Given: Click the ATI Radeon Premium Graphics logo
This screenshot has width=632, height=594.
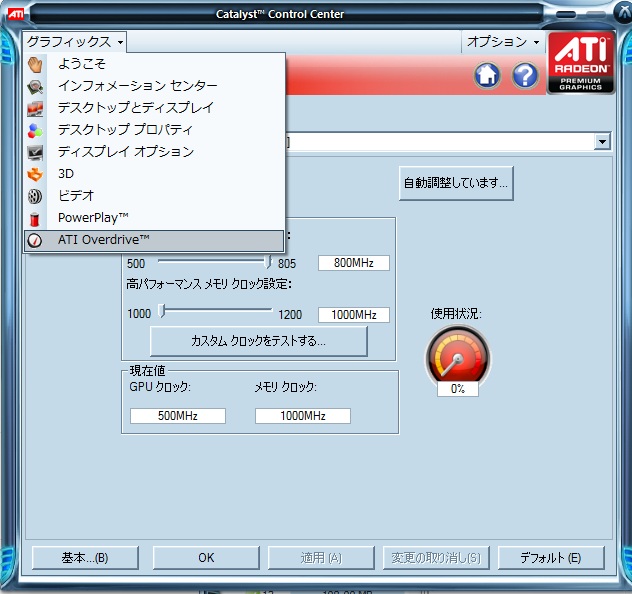Looking at the screenshot, I should click(x=580, y=63).
